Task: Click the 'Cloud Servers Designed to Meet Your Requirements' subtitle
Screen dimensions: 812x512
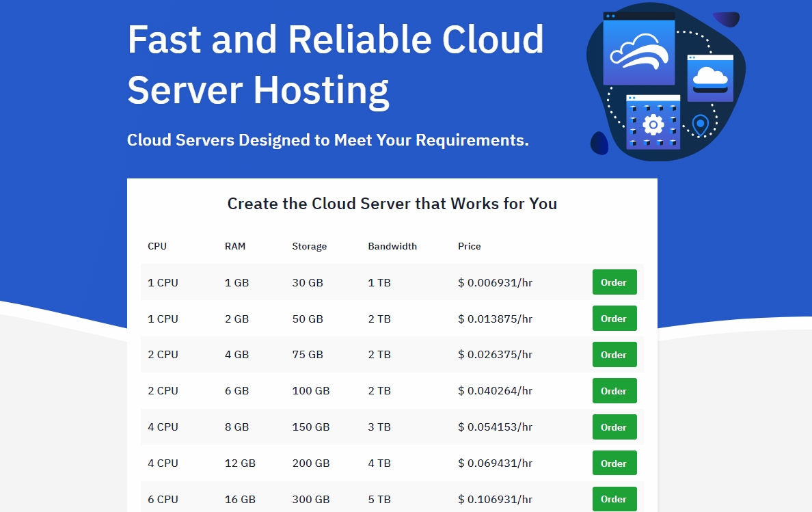Action: coord(328,140)
